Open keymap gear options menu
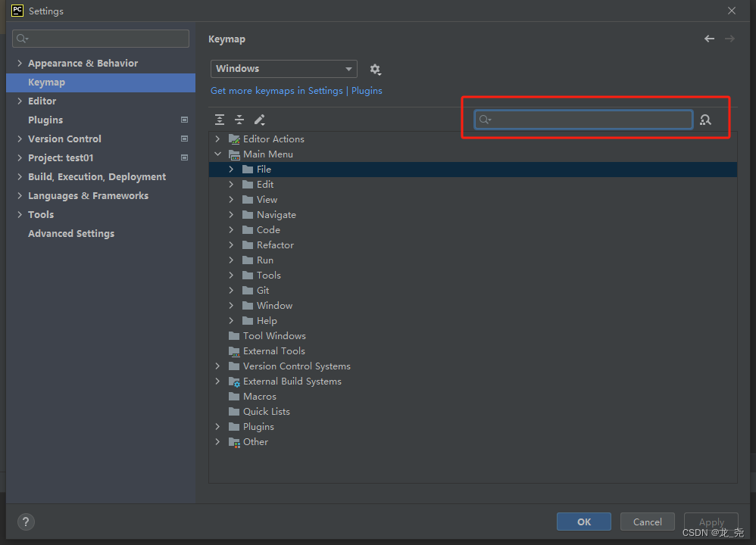 (375, 70)
